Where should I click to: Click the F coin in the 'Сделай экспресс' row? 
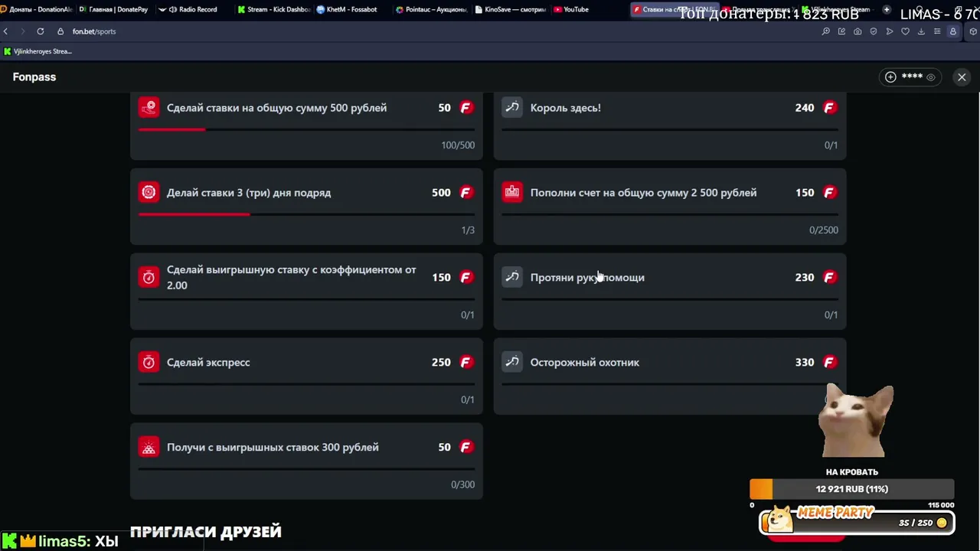(x=465, y=363)
